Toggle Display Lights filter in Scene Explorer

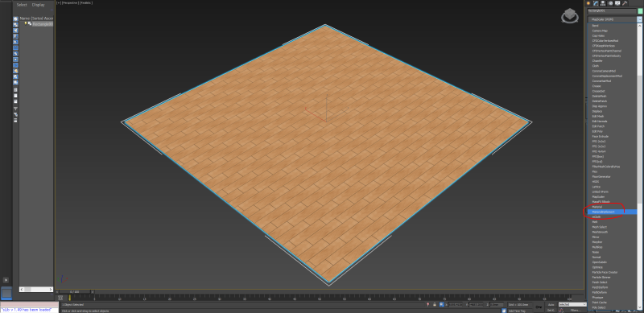click(x=15, y=31)
